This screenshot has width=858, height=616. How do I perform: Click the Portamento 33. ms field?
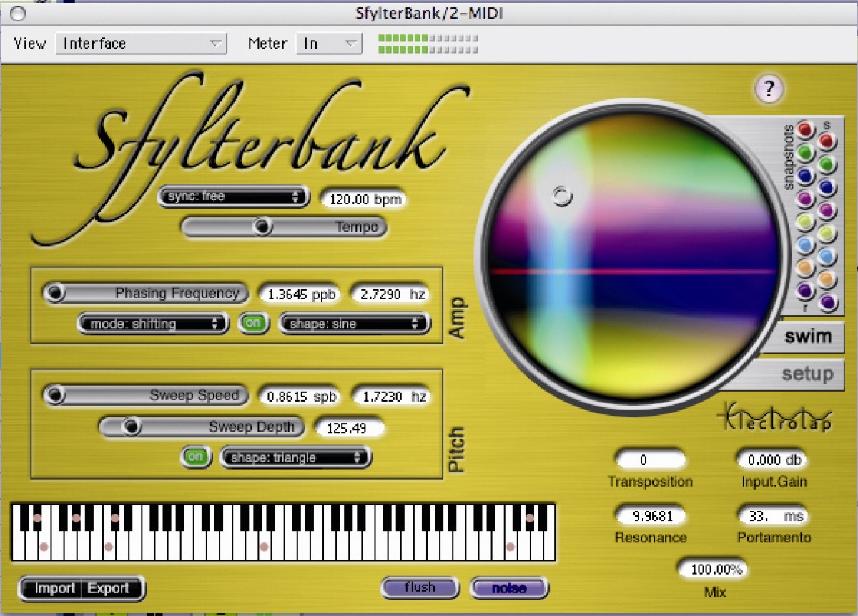point(773,516)
